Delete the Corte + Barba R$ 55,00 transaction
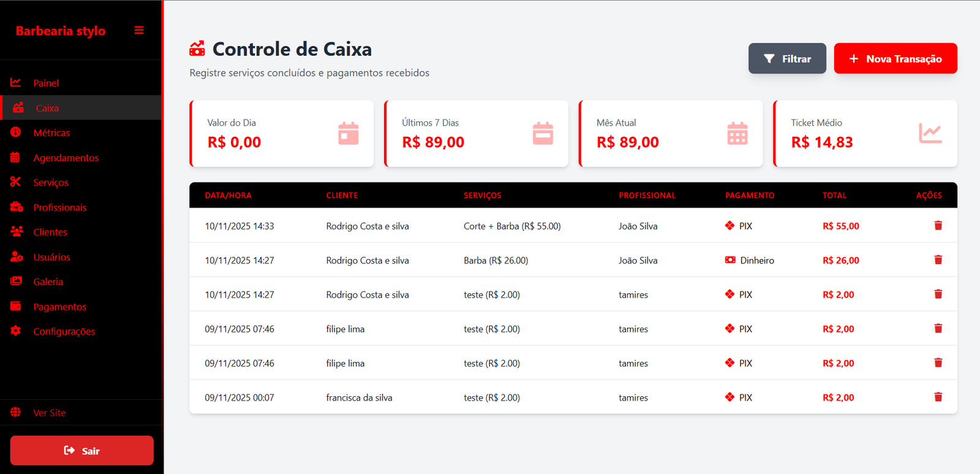 pos(938,225)
